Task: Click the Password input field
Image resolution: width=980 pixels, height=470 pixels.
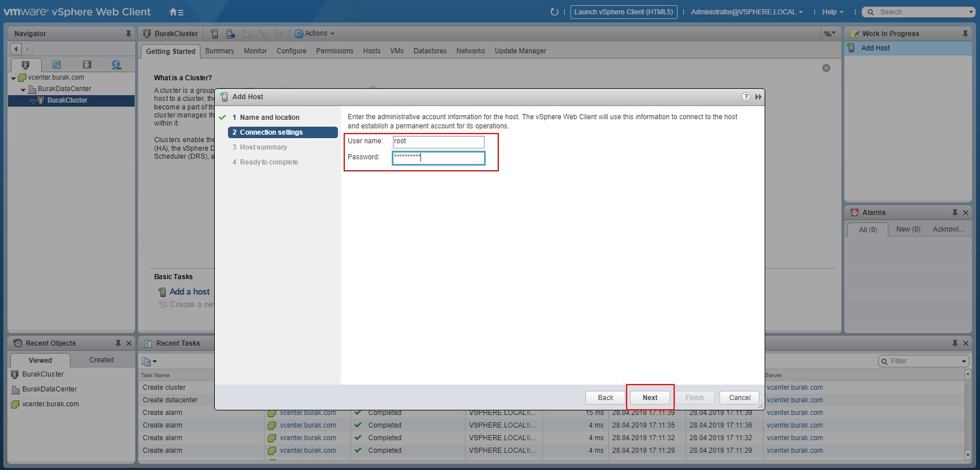Action: tap(439, 158)
